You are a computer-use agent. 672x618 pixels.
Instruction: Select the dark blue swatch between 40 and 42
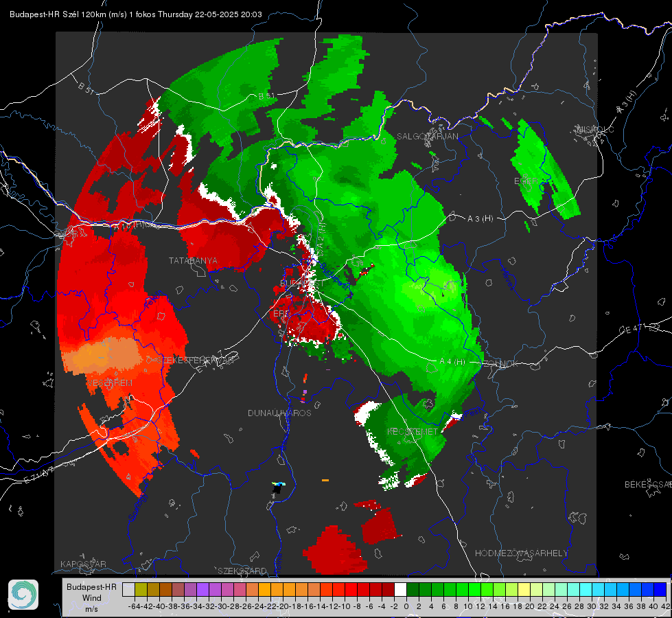pyautogui.click(x=660, y=589)
